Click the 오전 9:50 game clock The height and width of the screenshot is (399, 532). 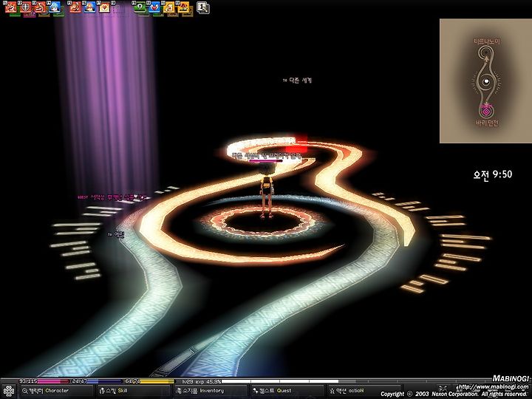493,174
